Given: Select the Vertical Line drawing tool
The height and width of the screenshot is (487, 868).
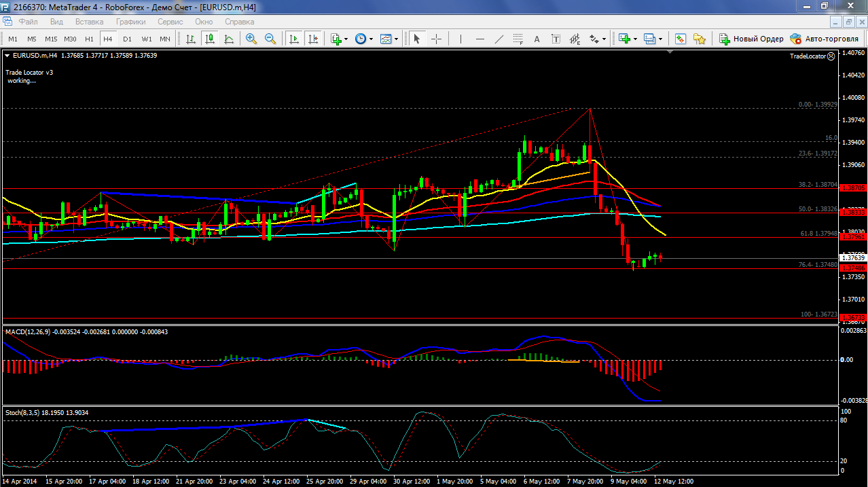Looking at the screenshot, I should [x=461, y=39].
